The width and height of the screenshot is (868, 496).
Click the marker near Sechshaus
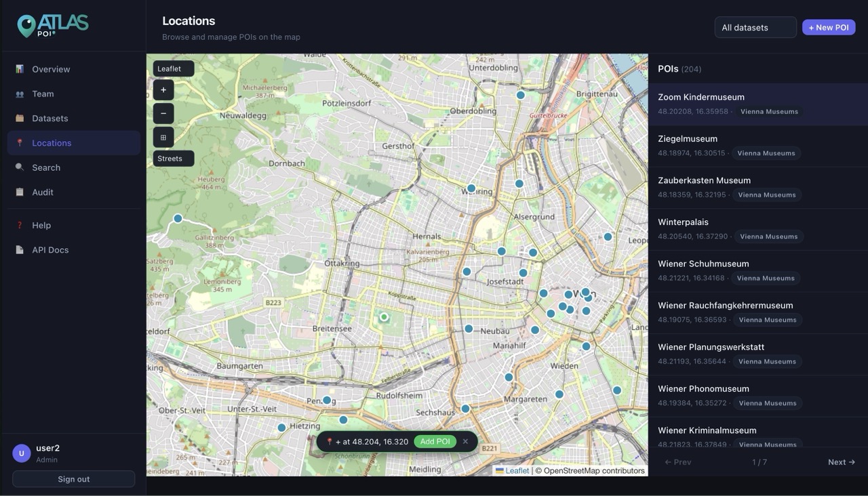[x=465, y=409]
